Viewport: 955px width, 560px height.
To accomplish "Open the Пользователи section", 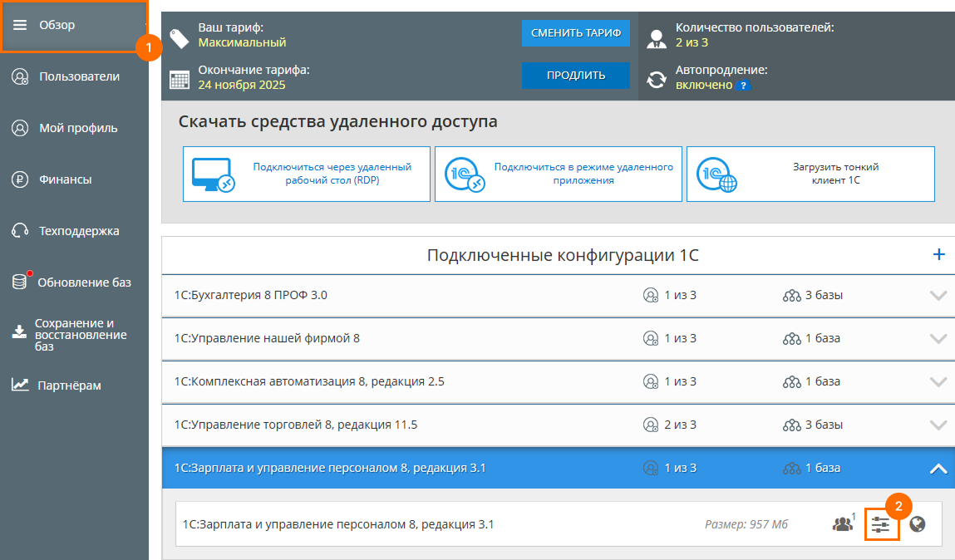I will tap(17, 76).
